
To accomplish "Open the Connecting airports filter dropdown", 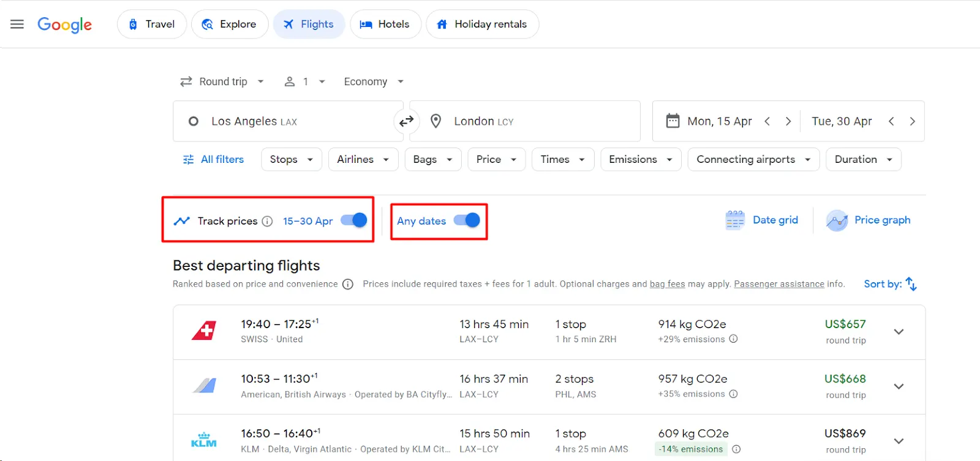I will pos(753,159).
